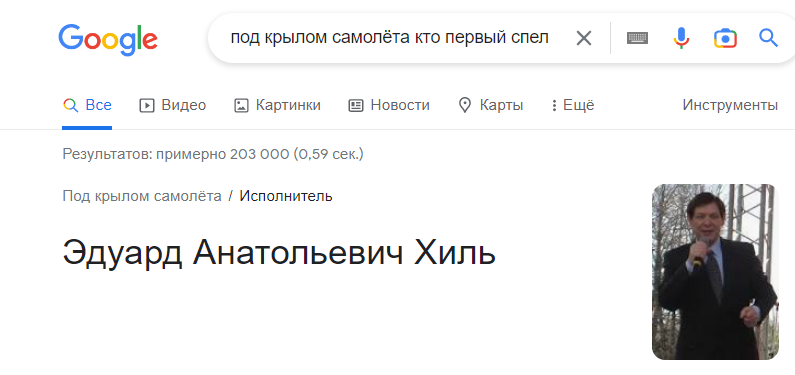This screenshot has width=795, height=375.
Task: Click the Google logo
Action: point(108,40)
